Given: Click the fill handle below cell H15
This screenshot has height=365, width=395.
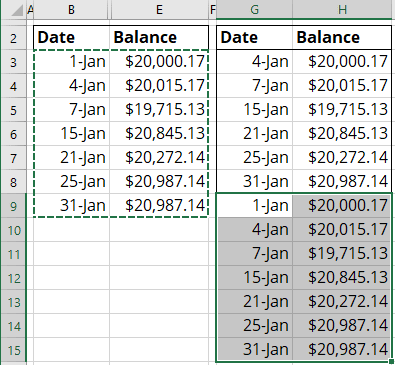Looking at the screenshot, I should pos(392,362).
